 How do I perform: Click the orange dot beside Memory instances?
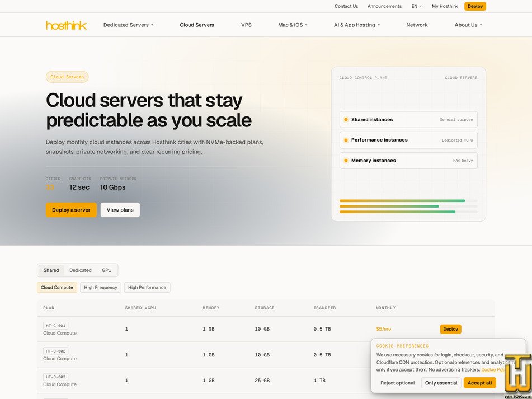(x=346, y=161)
